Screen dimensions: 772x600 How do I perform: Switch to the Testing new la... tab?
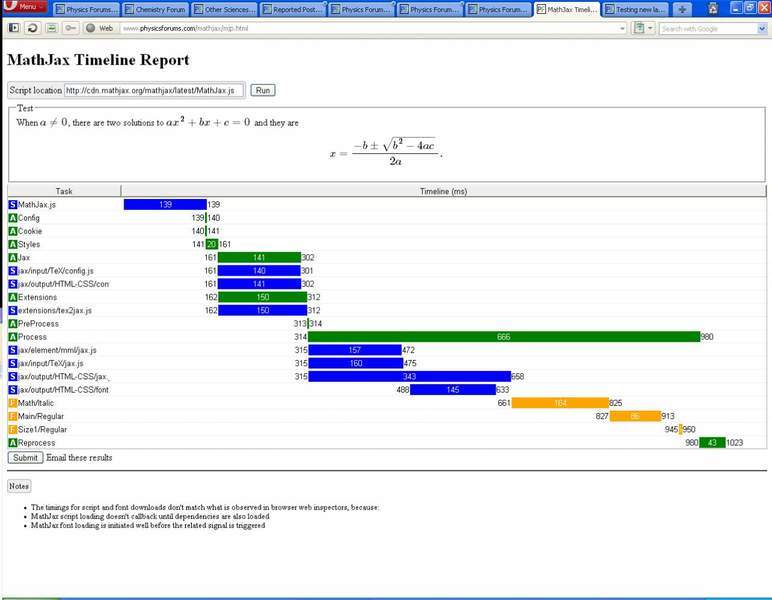coord(635,9)
